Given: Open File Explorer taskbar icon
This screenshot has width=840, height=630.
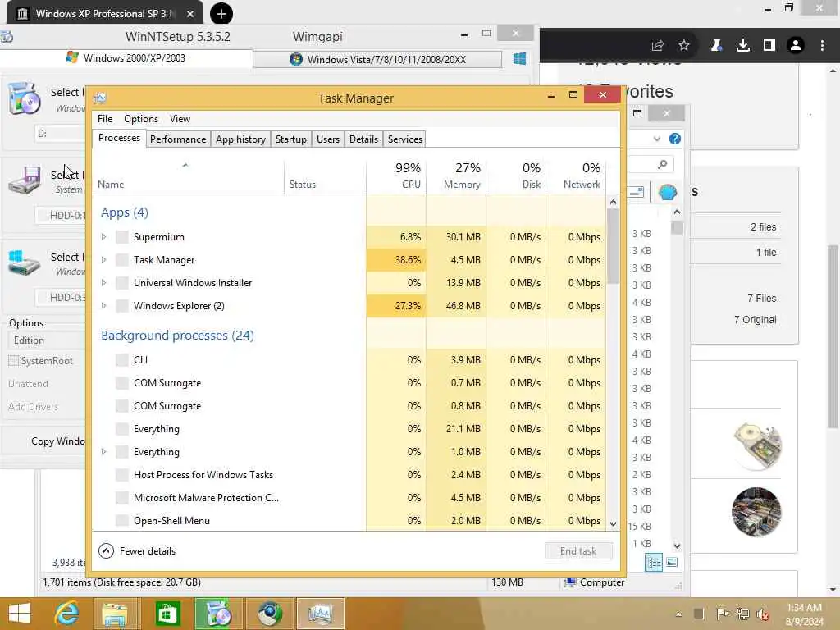Looking at the screenshot, I should 115,614.
